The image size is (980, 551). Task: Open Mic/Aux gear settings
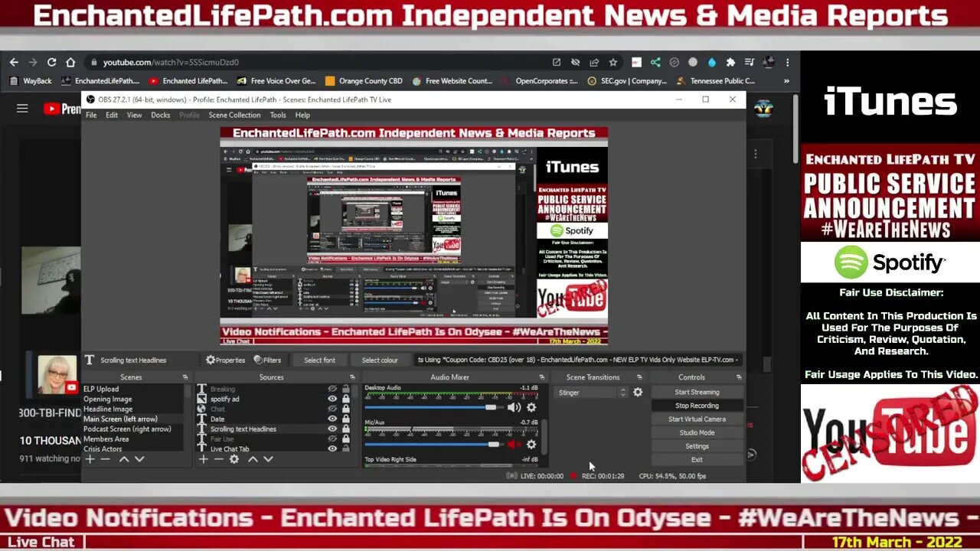(531, 444)
